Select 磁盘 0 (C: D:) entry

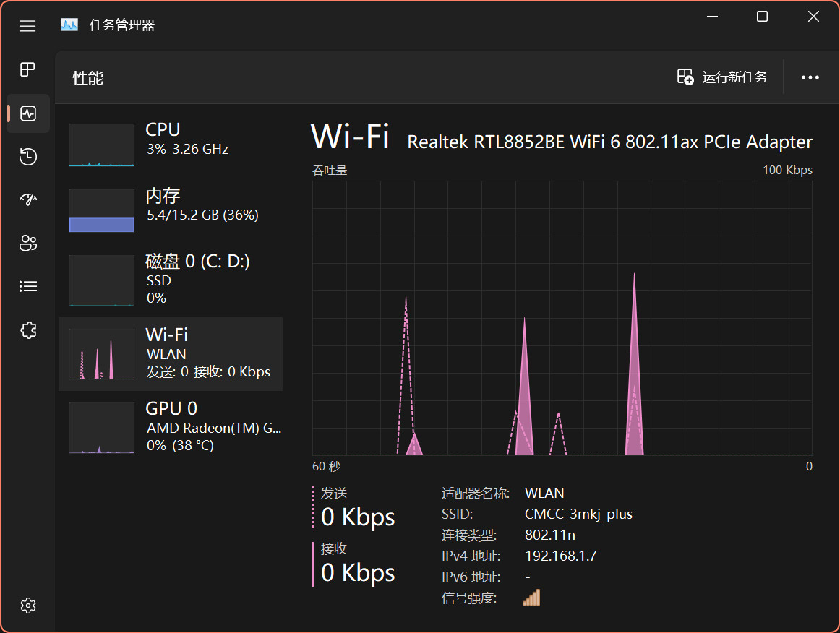[x=171, y=279]
